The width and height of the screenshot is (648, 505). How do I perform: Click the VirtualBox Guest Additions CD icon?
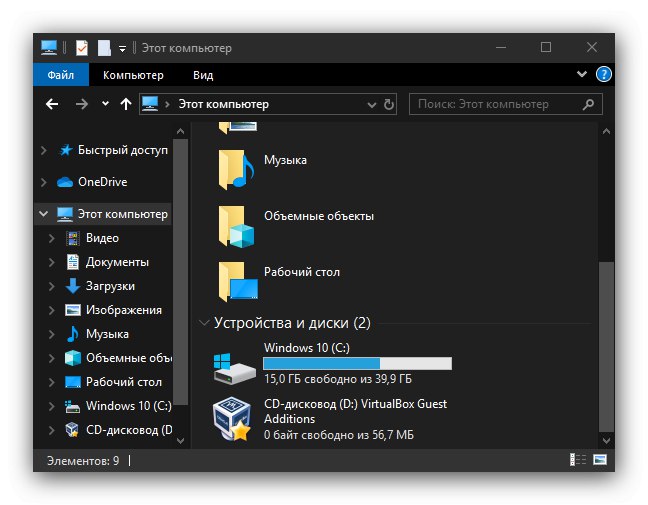pos(233,419)
